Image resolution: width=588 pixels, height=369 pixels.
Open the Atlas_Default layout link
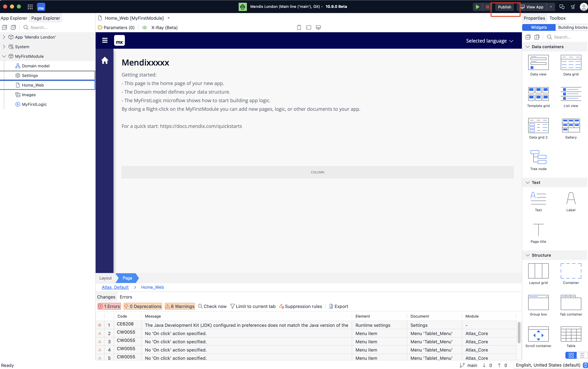(x=115, y=287)
